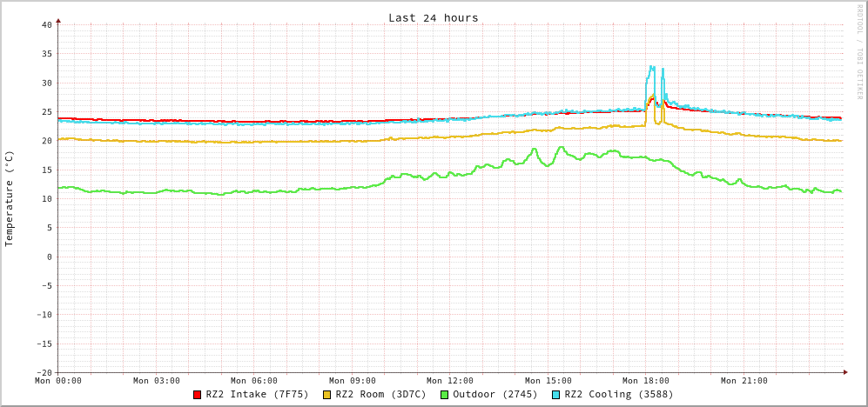Viewport: 868px width, 407px height.
Task: Click the arrow at the time axis end
Action: pyautogui.click(x=844, y=372)
